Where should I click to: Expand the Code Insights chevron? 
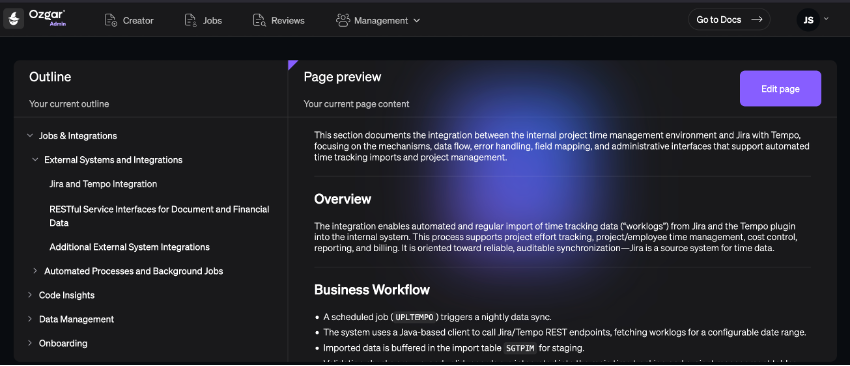point(30,294)
